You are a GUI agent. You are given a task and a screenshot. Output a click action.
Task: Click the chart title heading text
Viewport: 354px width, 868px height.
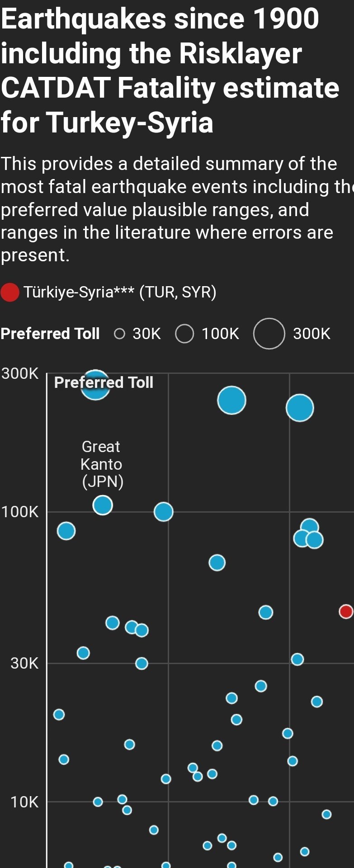170,71
